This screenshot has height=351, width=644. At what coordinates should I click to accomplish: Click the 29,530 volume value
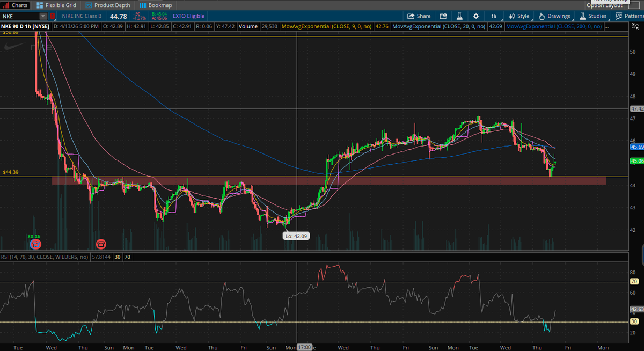[x=269, y=26]
